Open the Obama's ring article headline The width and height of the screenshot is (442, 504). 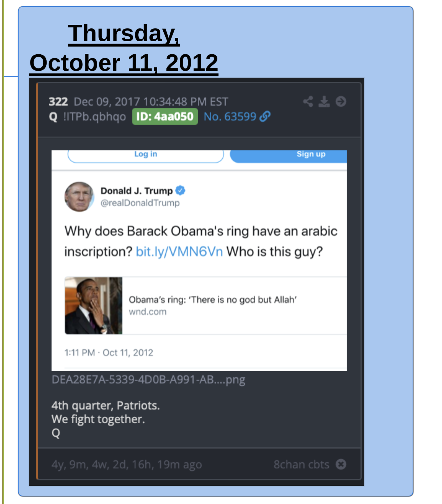click(x=213, y=300)
